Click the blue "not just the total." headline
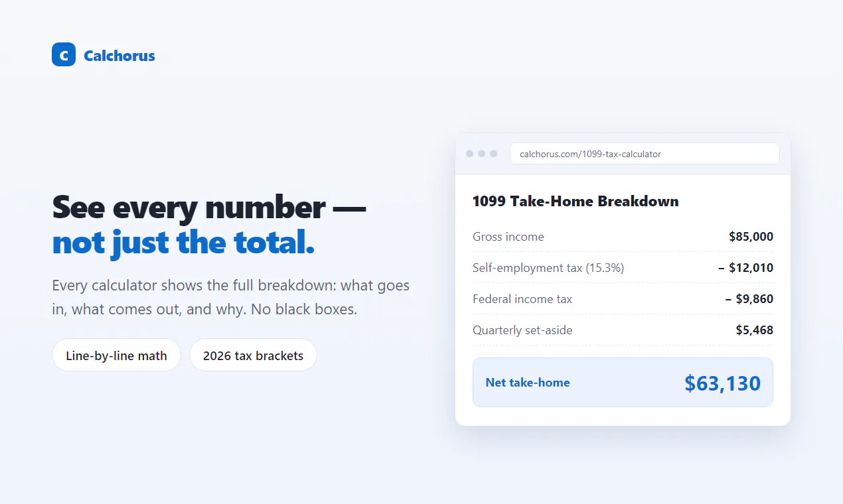843x504 pixels. click(183, 243)
